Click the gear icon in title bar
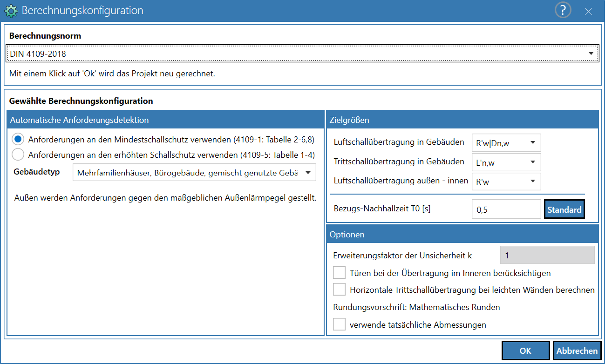Image resolution: width=605 pixels, height=364 pixels. 11,11
